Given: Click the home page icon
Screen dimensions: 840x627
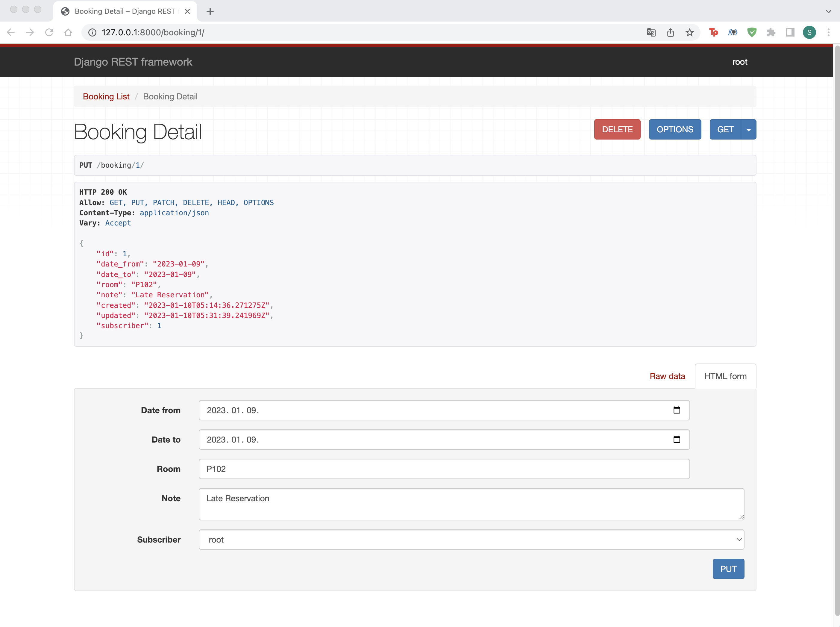Looking at the screenshot, I should point(68,33).
